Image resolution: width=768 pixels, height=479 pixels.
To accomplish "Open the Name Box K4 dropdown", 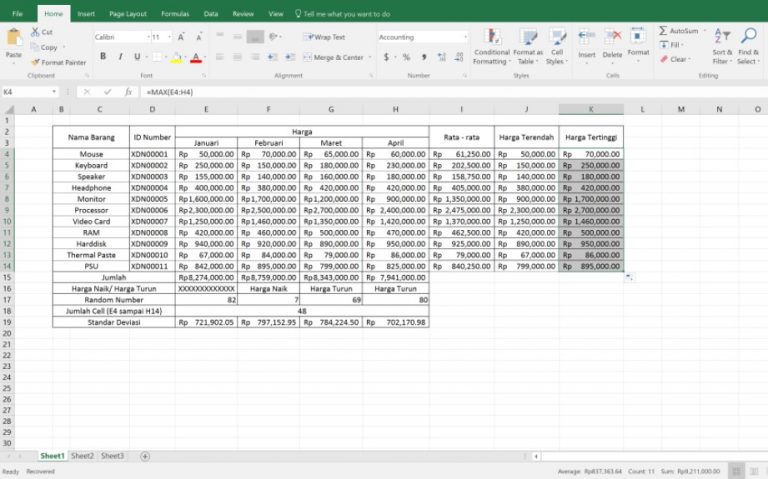I will point(54,92).
